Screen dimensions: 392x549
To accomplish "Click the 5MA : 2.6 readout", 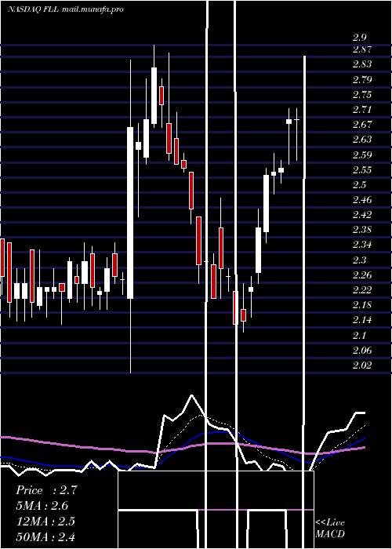I will coord(42,506).
